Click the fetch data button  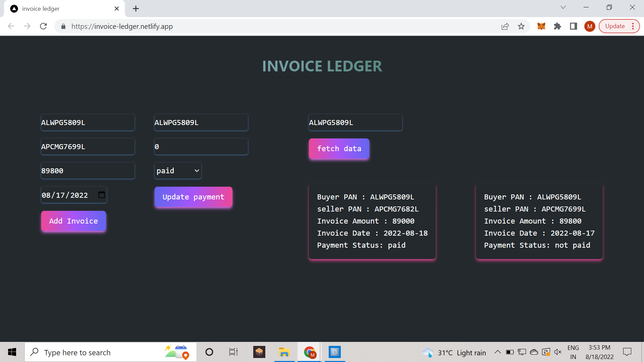[x=339, y=148]
